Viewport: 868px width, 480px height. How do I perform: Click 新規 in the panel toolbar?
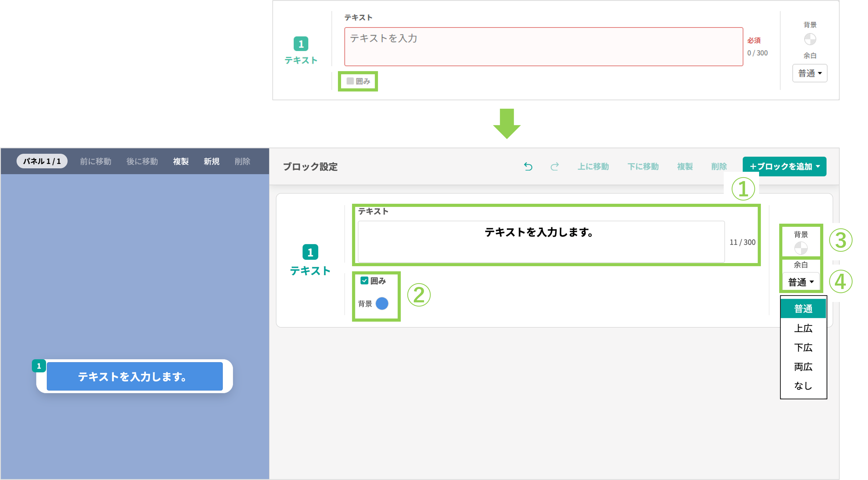[211, 161]
